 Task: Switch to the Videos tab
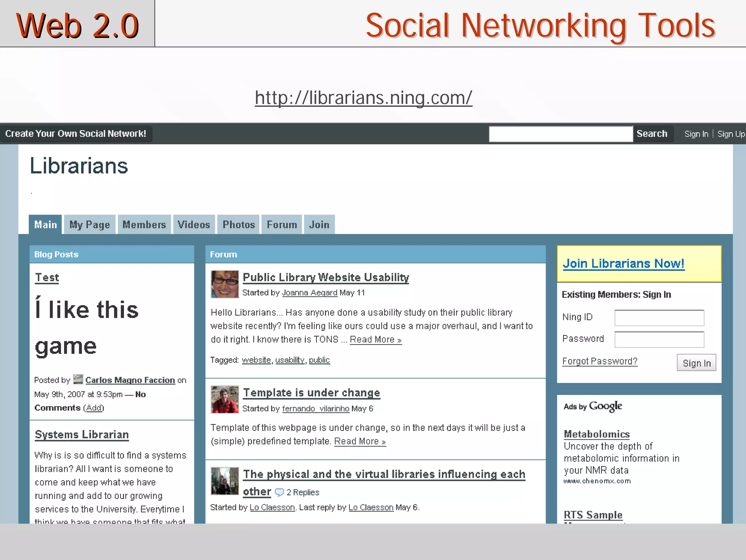point(194,225)
